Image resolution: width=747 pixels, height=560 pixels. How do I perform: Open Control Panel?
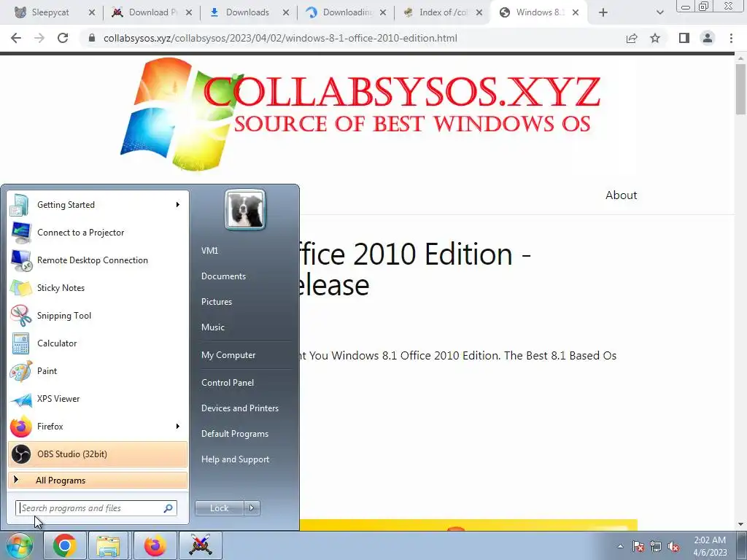[228, 383]
